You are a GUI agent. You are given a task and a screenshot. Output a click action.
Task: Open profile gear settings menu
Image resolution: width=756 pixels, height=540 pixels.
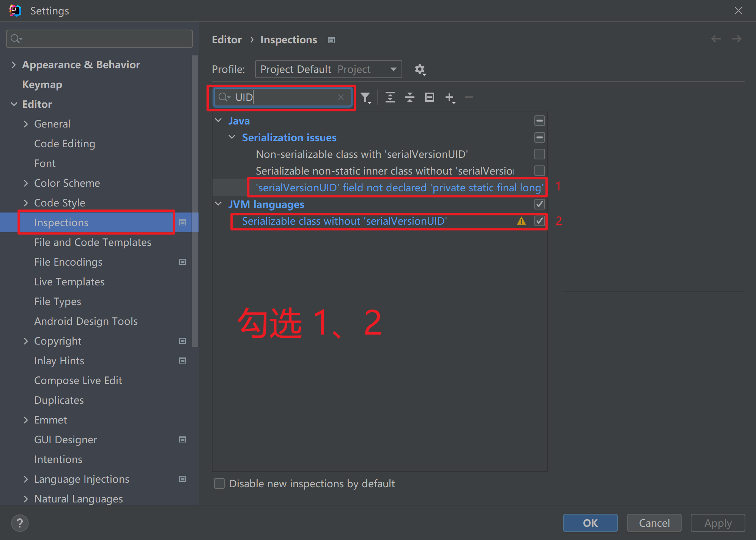pyautogui.click(x=420, y=69)
